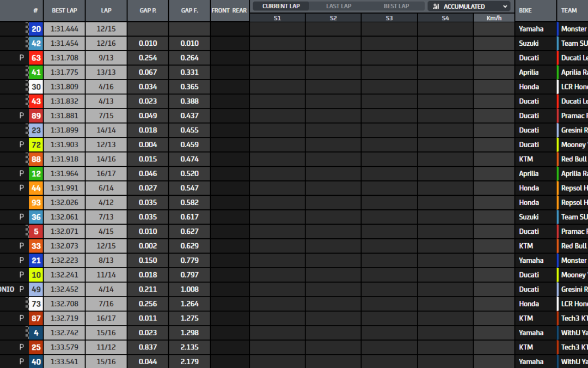
Task: Select rider number 88 badge
Action: pos(36,159)
